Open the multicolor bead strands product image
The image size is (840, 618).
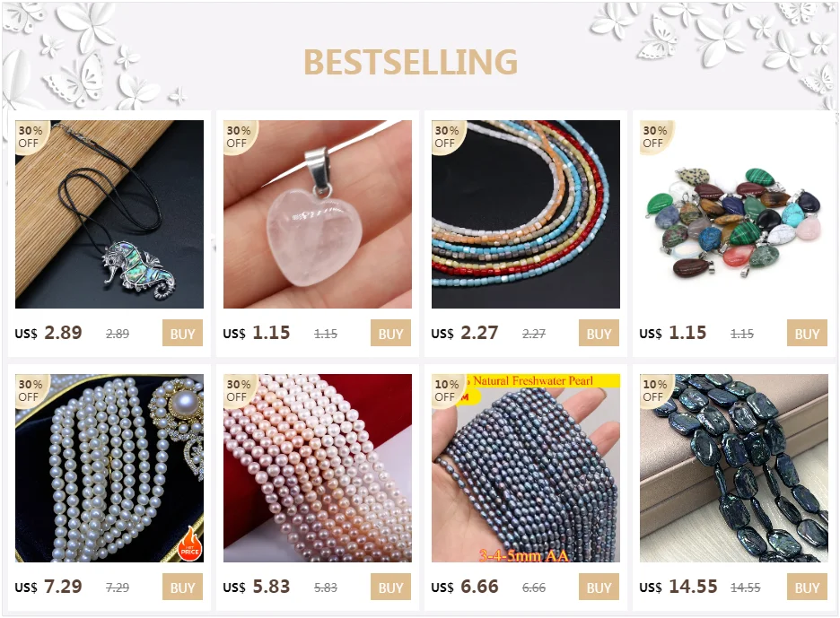[x=526, y=214]
